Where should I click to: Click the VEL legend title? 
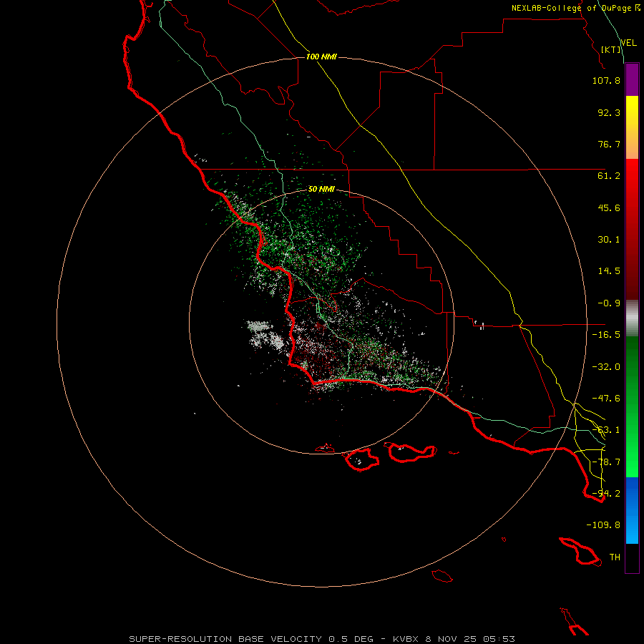(629, 43)
